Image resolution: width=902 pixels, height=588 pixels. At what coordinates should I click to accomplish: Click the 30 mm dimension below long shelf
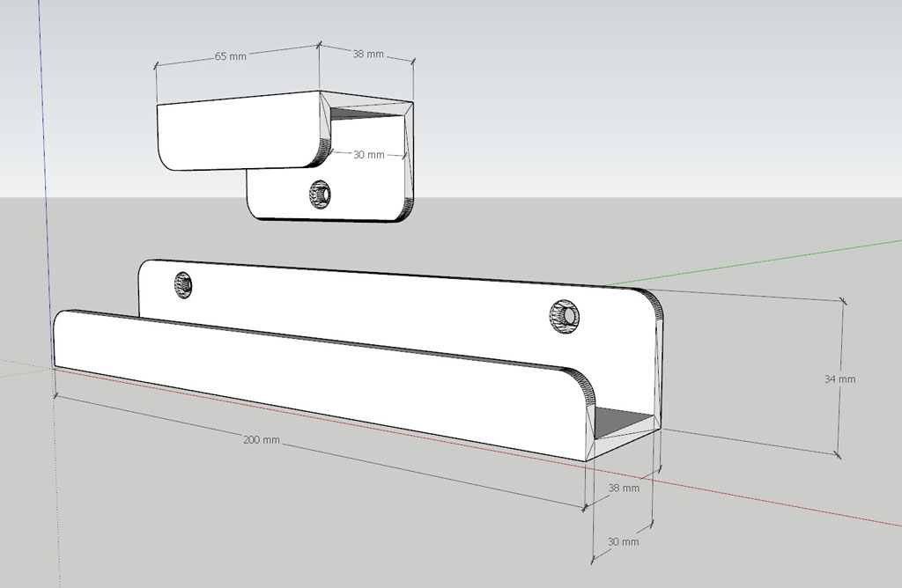624,541
